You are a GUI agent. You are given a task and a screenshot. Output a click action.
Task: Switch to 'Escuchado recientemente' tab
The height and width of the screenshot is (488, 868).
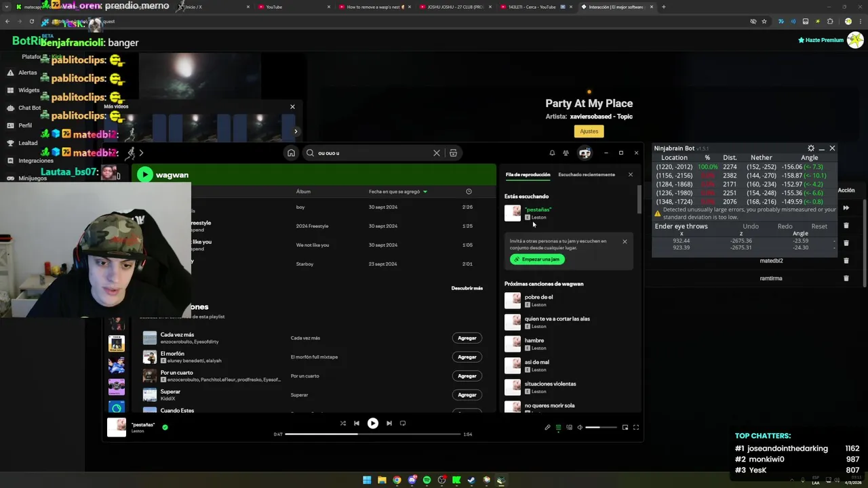coord(587,175)
